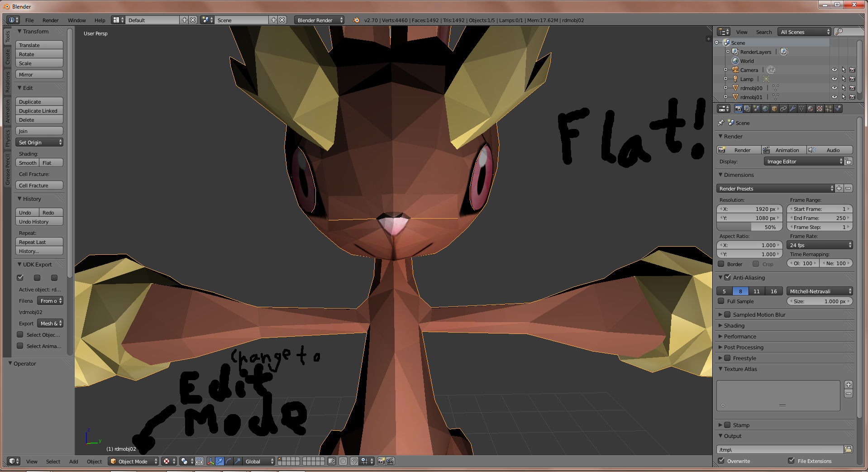The height and width of the screenshot is (472, 868).
Task: Set shading to Flat
Action: coord(51,162)
